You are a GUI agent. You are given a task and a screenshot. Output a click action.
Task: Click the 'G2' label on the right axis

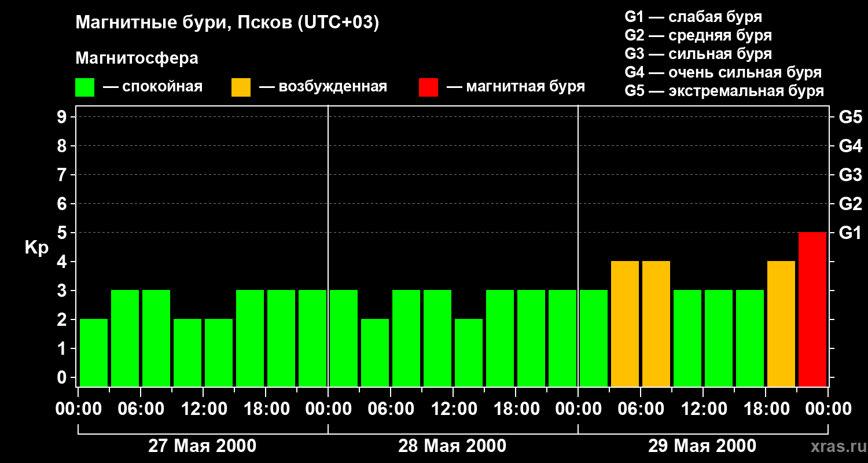(x=850, y=204)
